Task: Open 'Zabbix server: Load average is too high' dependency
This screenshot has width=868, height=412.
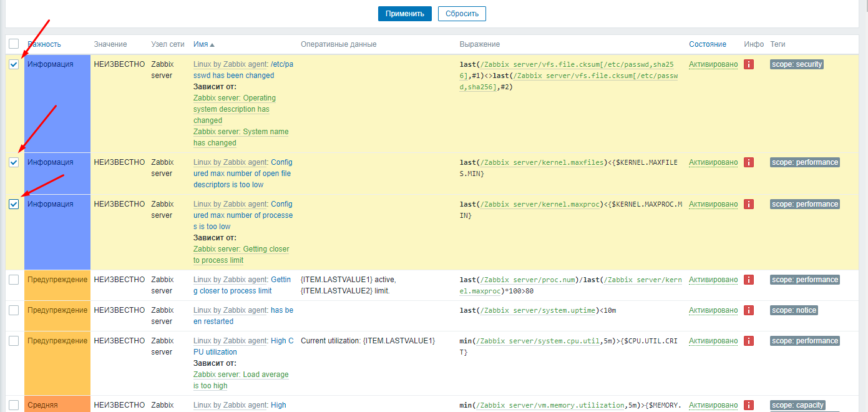Action: 241,375
